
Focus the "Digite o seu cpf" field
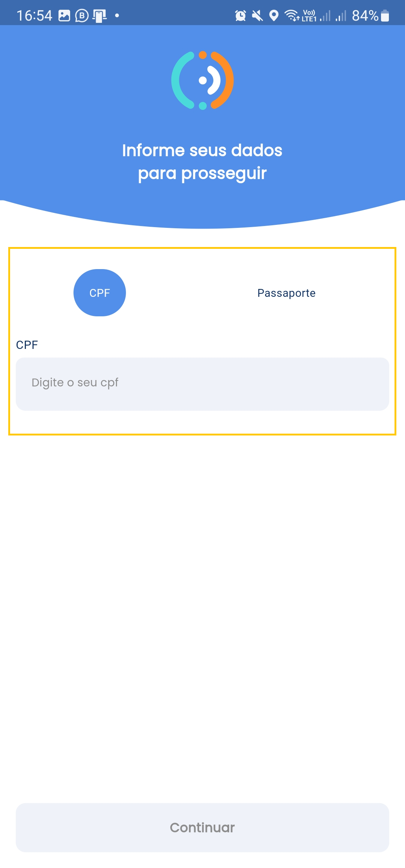click(x=202, y=384)
